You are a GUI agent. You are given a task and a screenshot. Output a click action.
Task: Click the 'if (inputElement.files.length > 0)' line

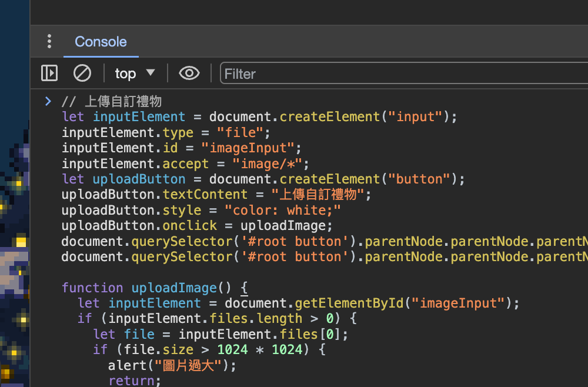217,319
